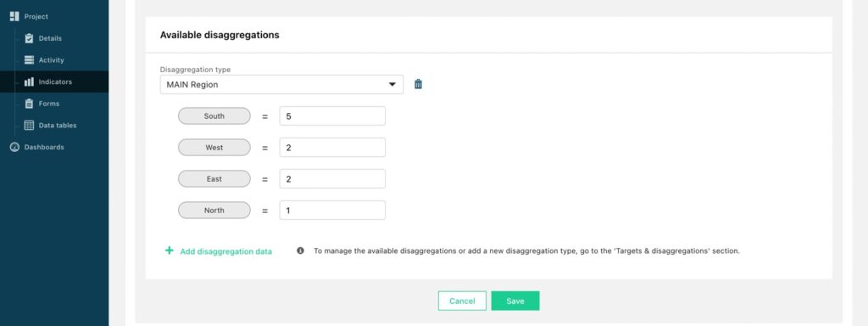Focus the South value input field
Image resolution: width=868 pixels, height=326 pixels.
pos(332,115)
